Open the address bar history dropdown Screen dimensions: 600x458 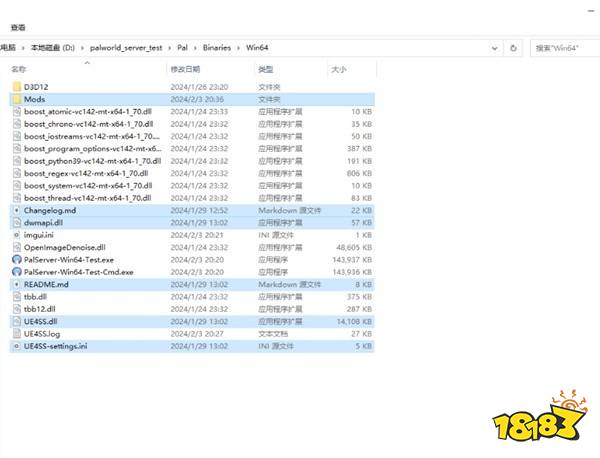[x=495, y=48]
